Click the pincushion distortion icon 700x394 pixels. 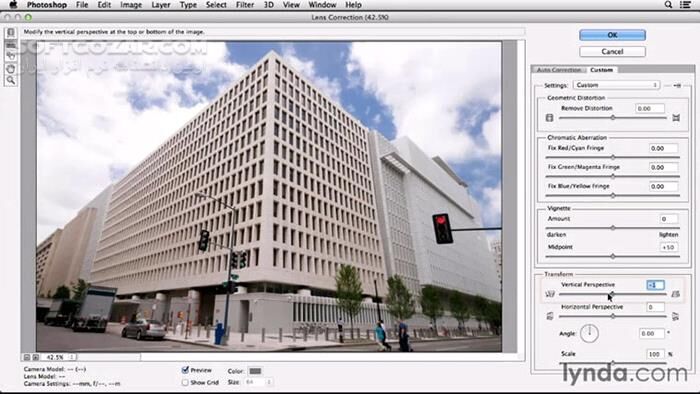[676, 118]
